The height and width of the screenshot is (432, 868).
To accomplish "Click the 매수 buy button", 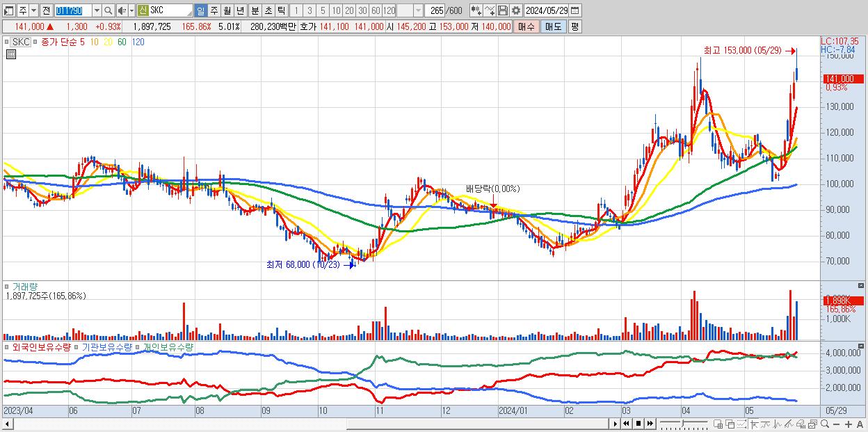I will [x=527, y=26].
